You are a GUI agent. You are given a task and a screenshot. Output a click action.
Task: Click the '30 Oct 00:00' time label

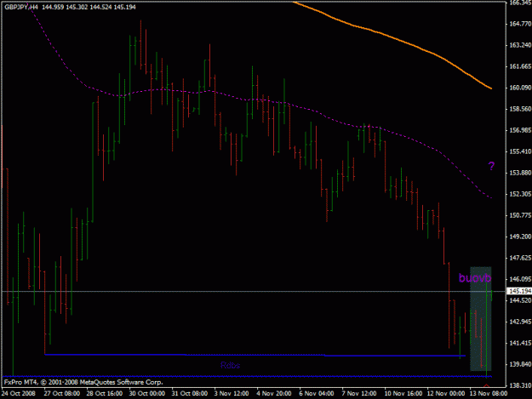(147, 394)
